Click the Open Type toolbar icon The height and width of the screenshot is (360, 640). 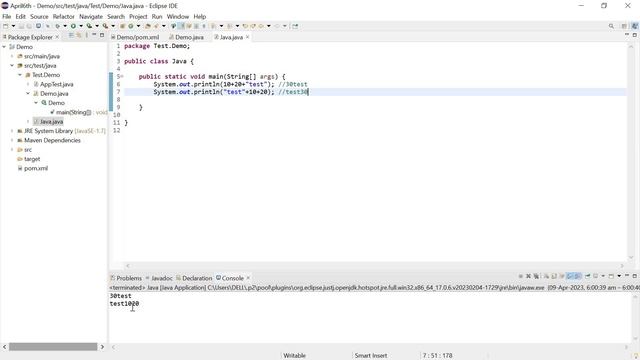[x=148, y=26]
